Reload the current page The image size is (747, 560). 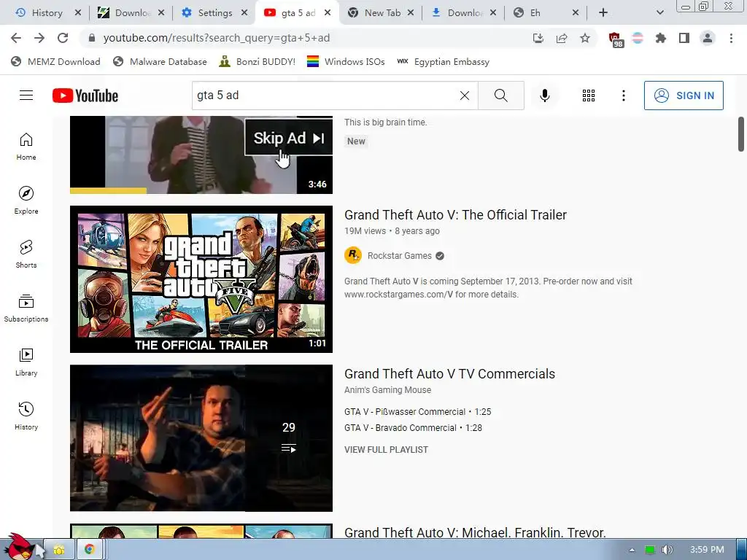click(x=63, y=38)
